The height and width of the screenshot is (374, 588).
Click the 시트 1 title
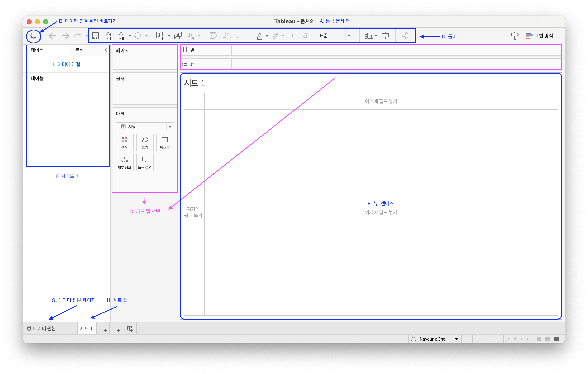tap(194, 83)
